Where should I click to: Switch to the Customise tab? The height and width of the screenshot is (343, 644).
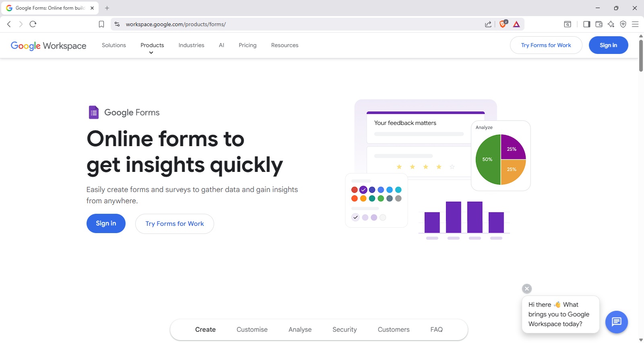252,329
